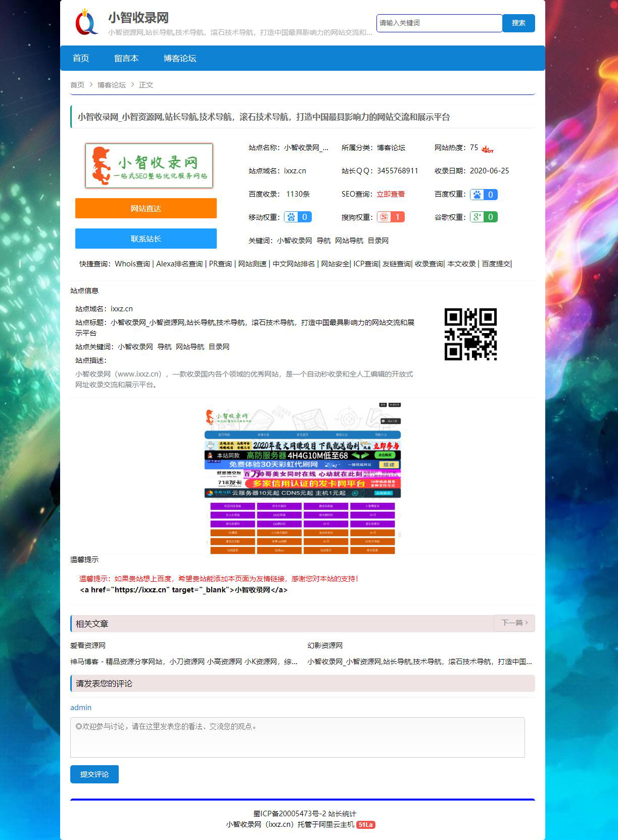Click the Baidu weight paw badge
Image resolution: width=618 pixels, height=840 pixels.
(x=484, y=195)
